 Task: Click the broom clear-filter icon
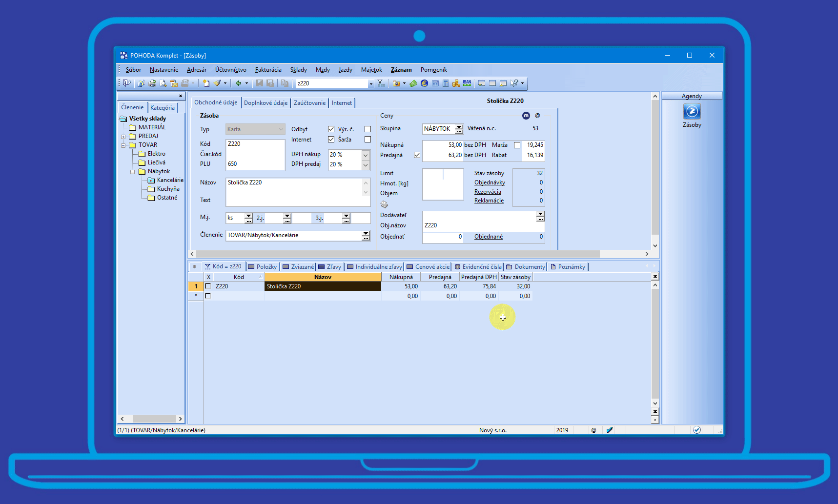(x=217, y=83)
